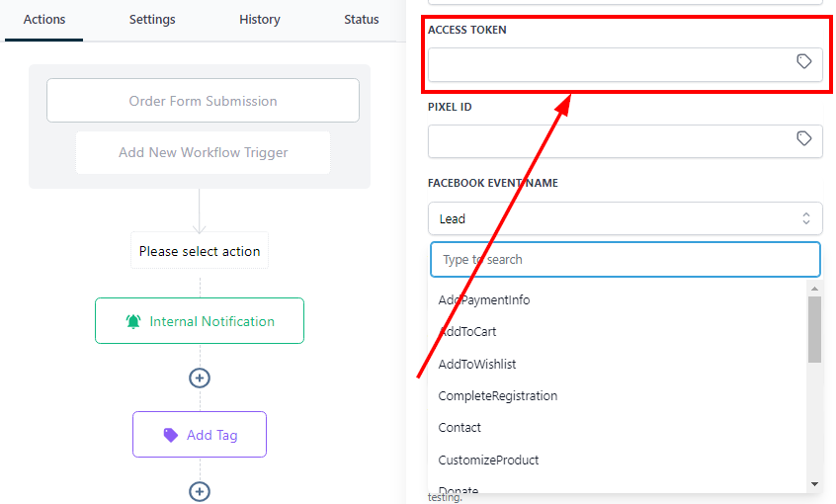Click the purple tag icon on Add Tag
This screenshot has width=836, height=504.
pos(171,435)
